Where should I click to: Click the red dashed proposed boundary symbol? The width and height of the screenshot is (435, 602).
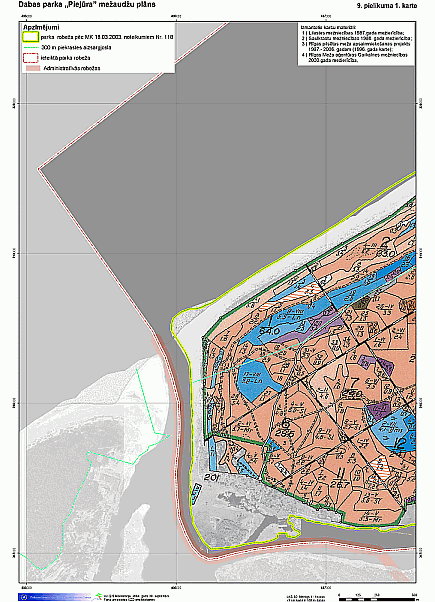(31, 58)
